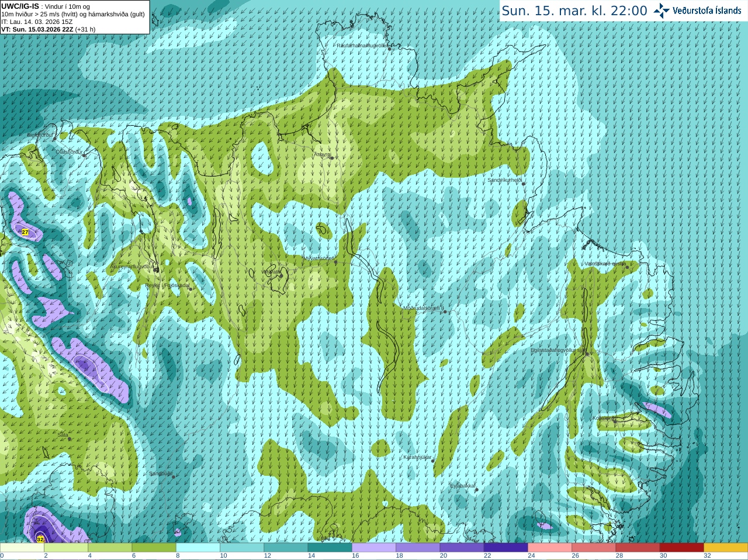Click the 28–30 m/s red legend swatch
Screen dimensions: 748x560
click(x=638, y=548)
